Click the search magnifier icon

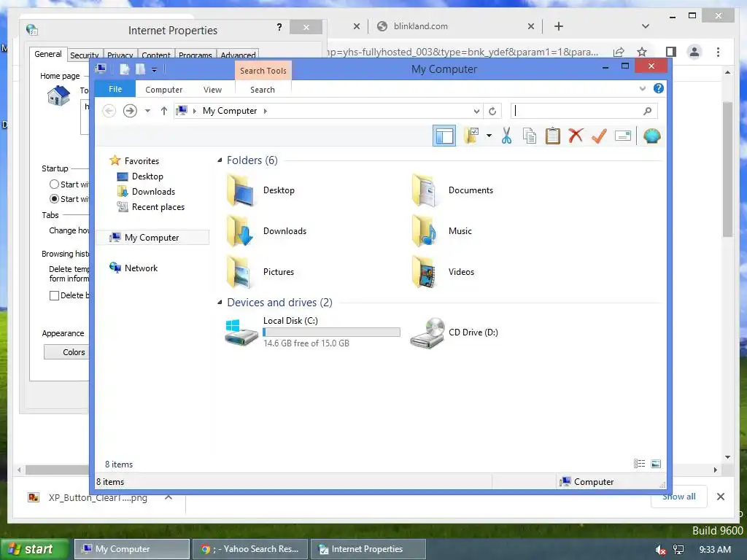coord(647,111)
